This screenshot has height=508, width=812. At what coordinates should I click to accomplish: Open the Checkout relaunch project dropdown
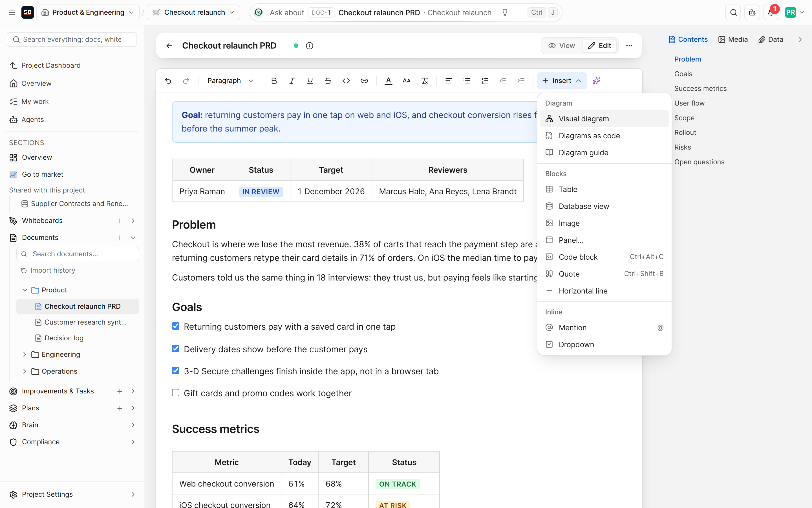click(194, 12)
